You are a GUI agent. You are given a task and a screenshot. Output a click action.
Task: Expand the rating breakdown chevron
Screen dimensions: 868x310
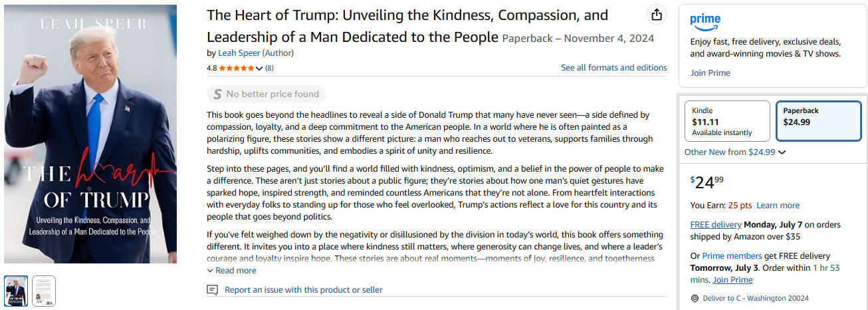[x=259, y=69]
